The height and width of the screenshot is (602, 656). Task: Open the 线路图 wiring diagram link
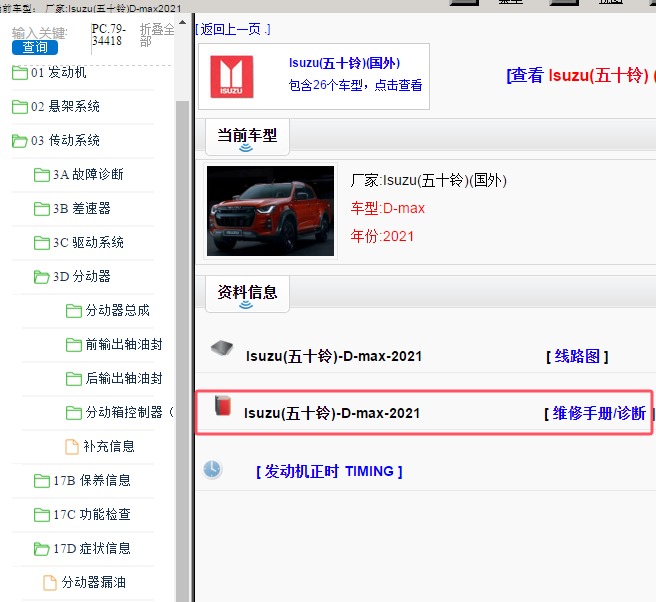click(x=577, y=356)
